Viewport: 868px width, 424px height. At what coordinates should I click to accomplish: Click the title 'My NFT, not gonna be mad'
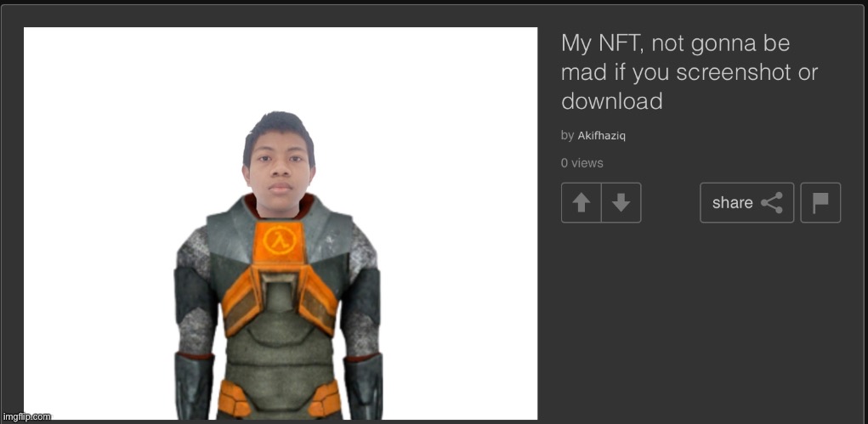click(689, 72)
